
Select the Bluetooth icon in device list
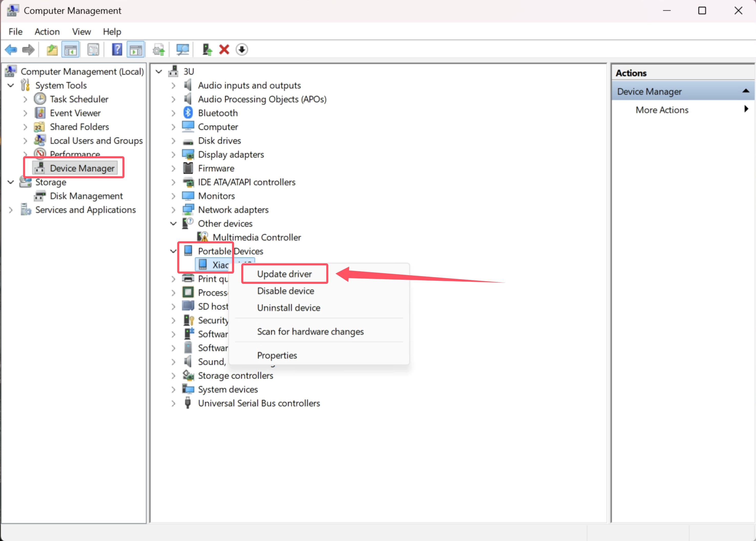[x=188, y=113]
